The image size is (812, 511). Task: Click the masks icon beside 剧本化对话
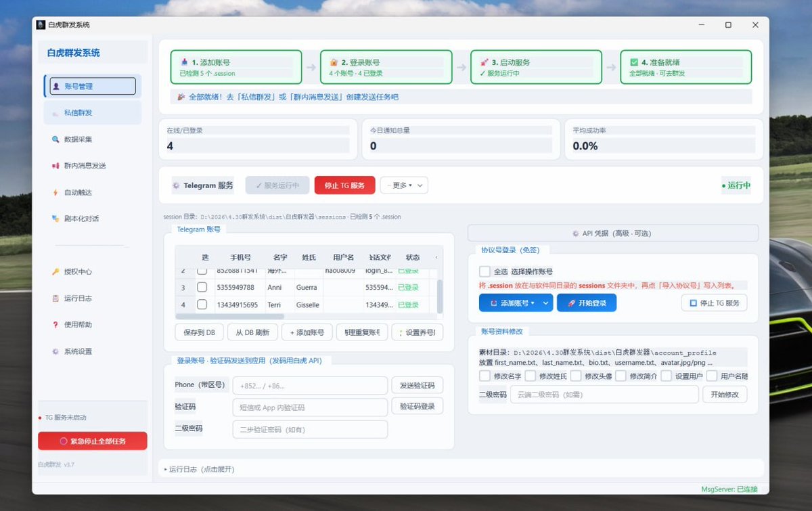click(x=56, y=219)
